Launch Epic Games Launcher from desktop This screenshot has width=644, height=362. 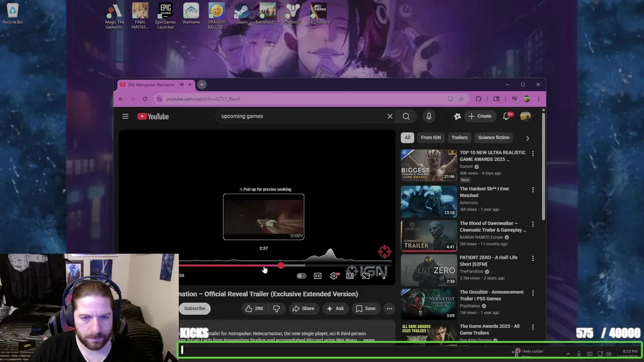point(166,16)
